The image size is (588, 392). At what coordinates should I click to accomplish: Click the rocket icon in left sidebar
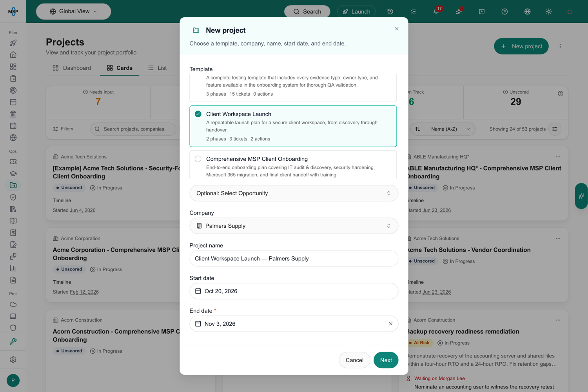coord(13,43)
